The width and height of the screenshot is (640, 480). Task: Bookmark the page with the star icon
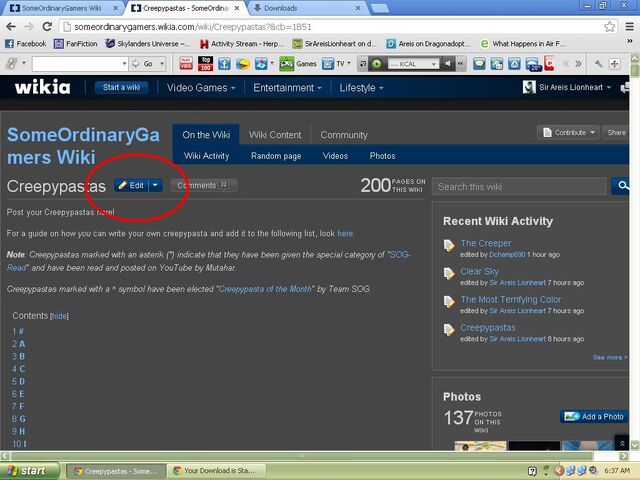[609, 27]
